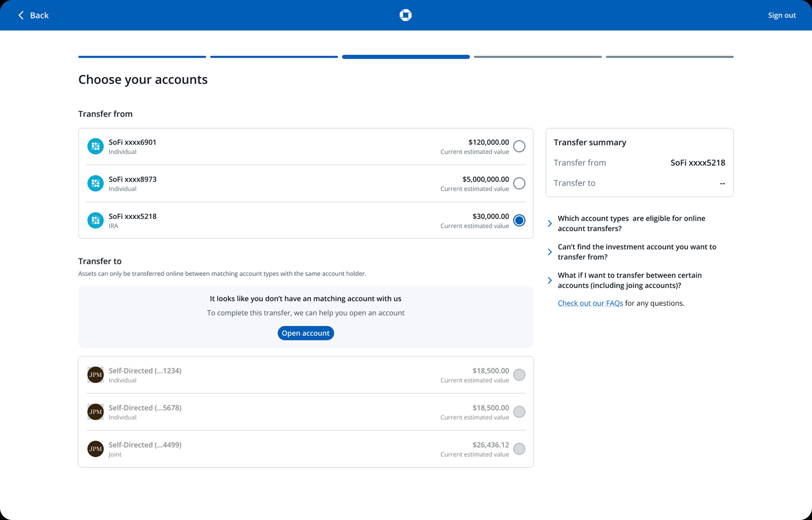This screenshot has height=520, width=812.
Task: Click fourth progress step bar
Action: pyautogui.click(x=538, y=57)
